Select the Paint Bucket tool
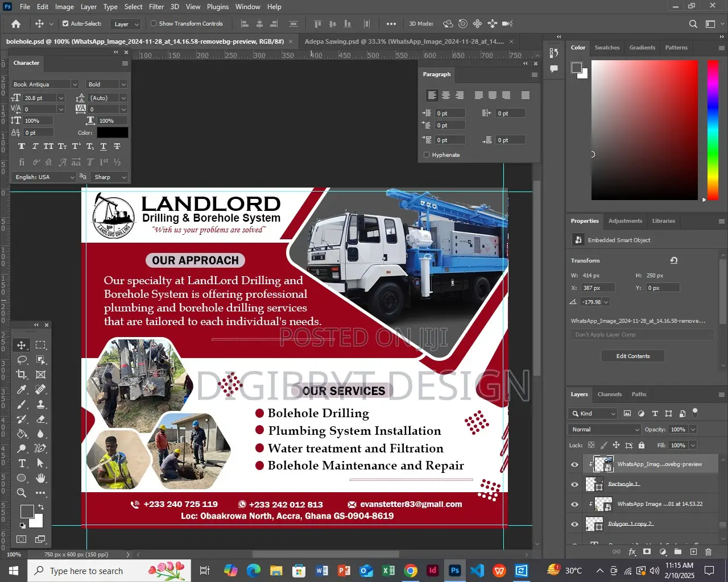The width and height of the screenshot is (728, 582). tap(22, 434)
